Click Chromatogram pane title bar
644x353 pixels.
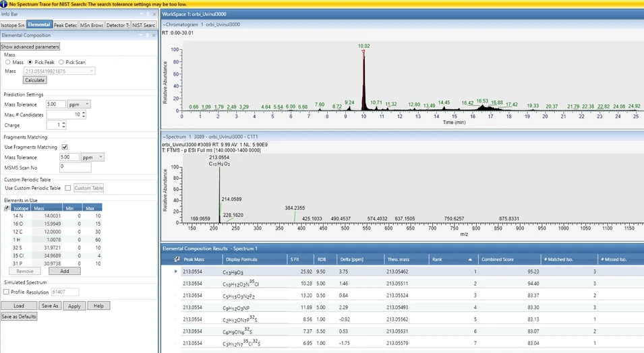point(402,24)
